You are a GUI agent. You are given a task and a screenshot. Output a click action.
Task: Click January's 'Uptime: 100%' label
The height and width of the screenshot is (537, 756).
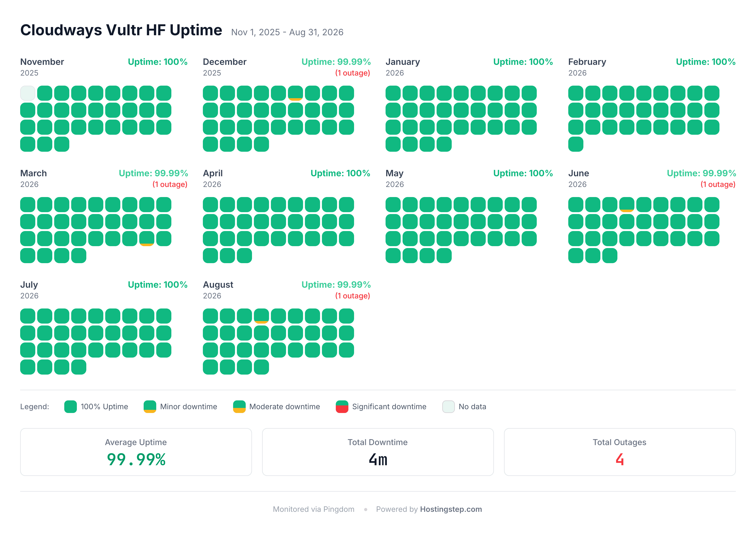(x=523, y=62)
